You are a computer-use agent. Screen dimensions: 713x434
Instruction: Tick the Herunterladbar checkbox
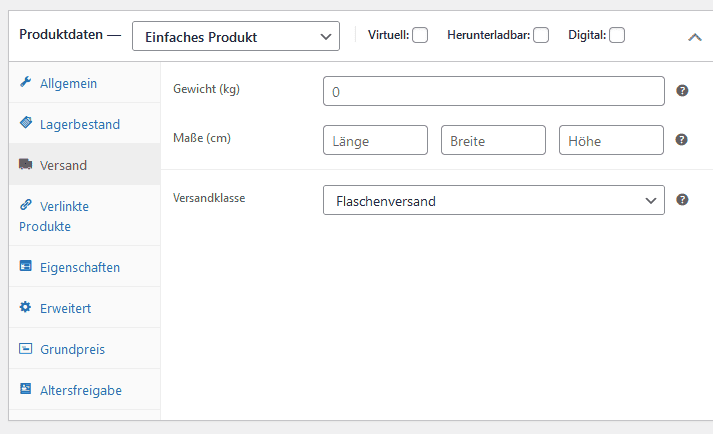[541, 36]
